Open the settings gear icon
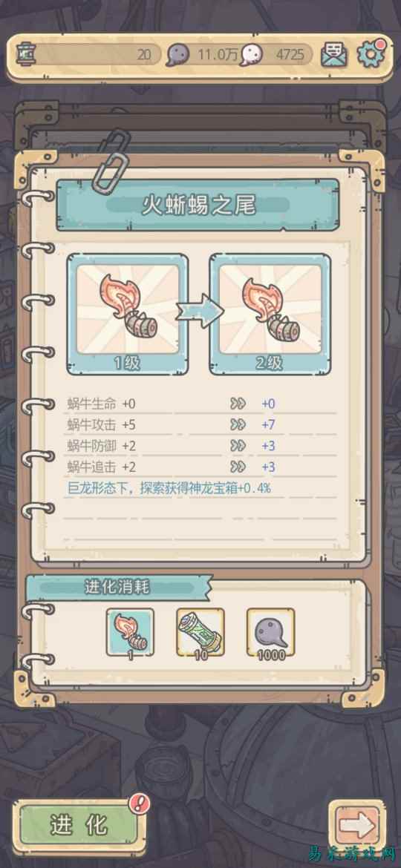This screenshot has width=401, height=868. tap(370, 54)
